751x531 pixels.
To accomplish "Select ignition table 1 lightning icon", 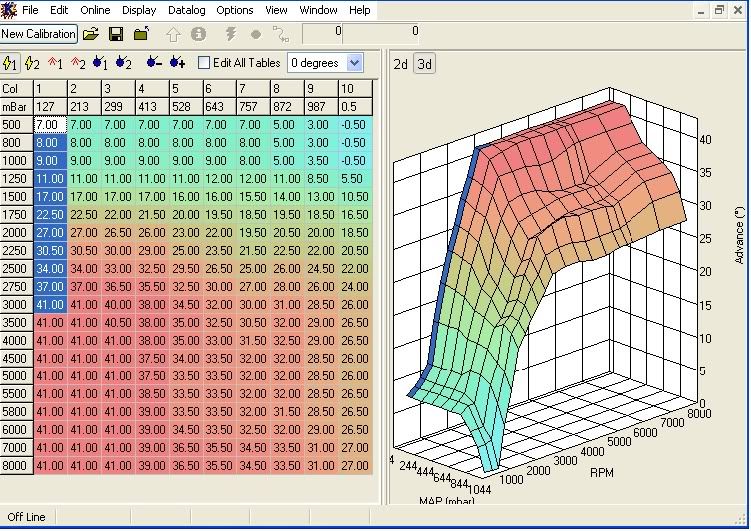I will [10, 63].
